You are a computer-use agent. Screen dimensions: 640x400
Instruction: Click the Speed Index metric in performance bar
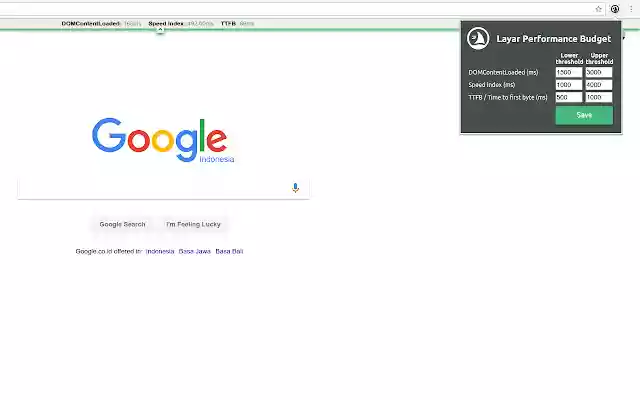tap(181, 24)
